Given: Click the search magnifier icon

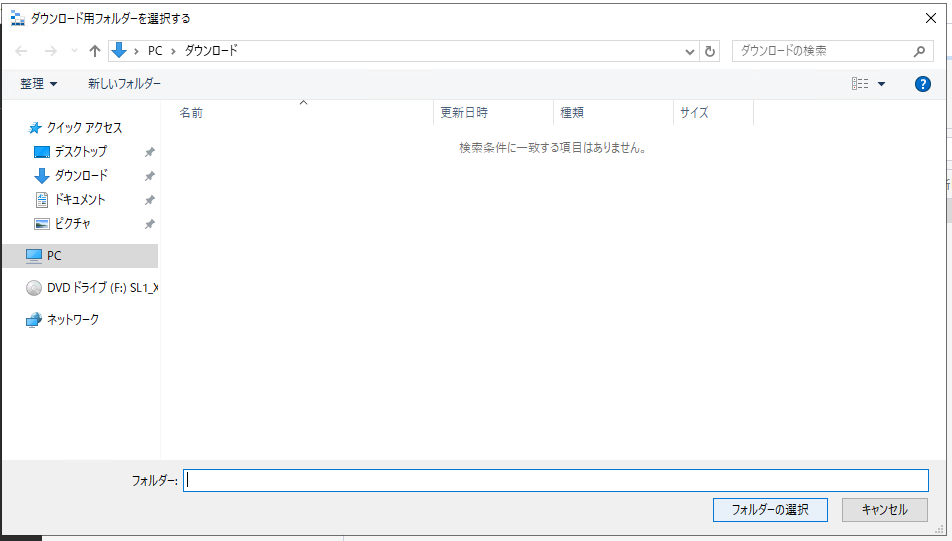Looking at the screenshot, I should [x=919, y=52].
